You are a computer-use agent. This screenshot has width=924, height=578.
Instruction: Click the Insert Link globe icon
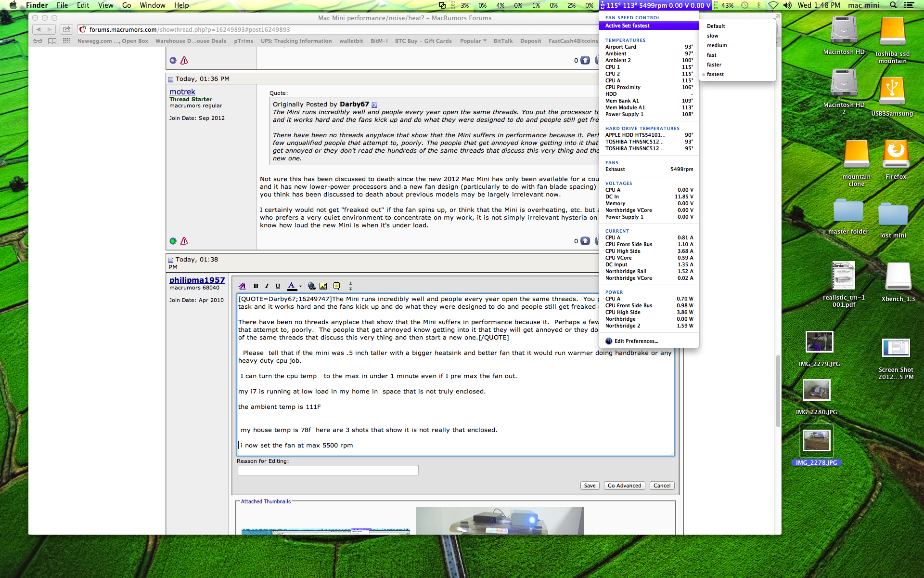[x=311, y=286]
